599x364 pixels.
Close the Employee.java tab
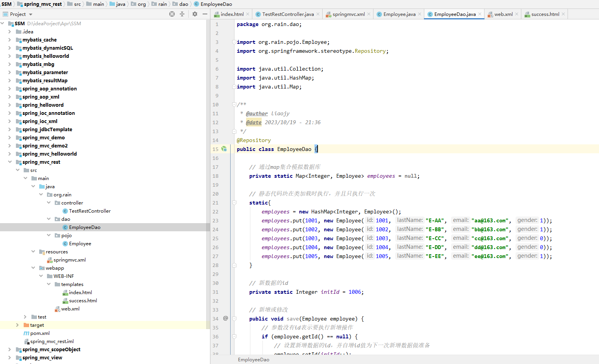(420, 14)
